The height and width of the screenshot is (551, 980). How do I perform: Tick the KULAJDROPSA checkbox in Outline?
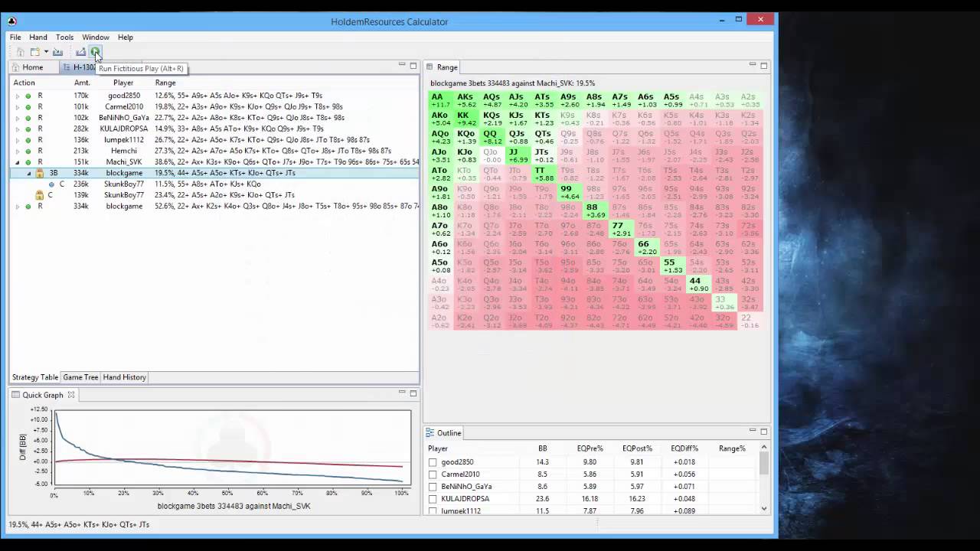433,499
